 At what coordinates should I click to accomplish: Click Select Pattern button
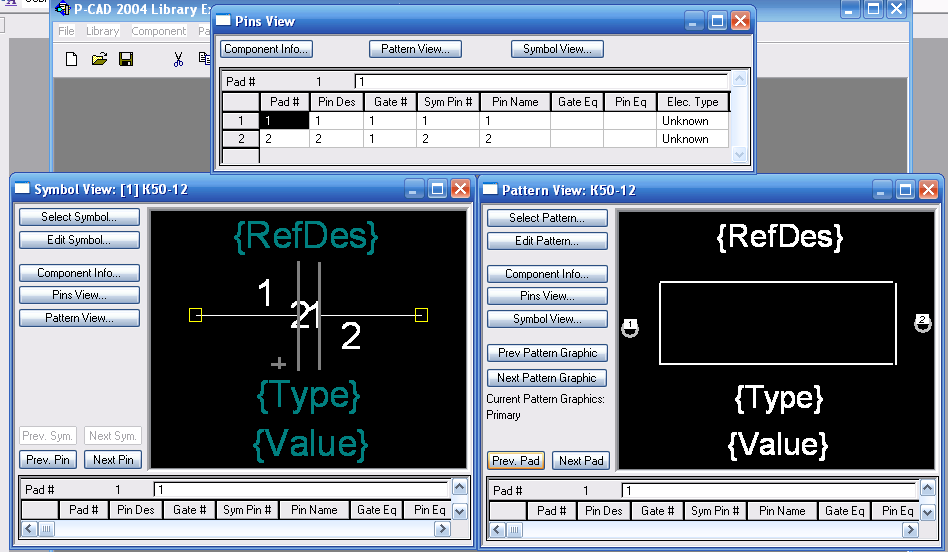tap(547, 218)
